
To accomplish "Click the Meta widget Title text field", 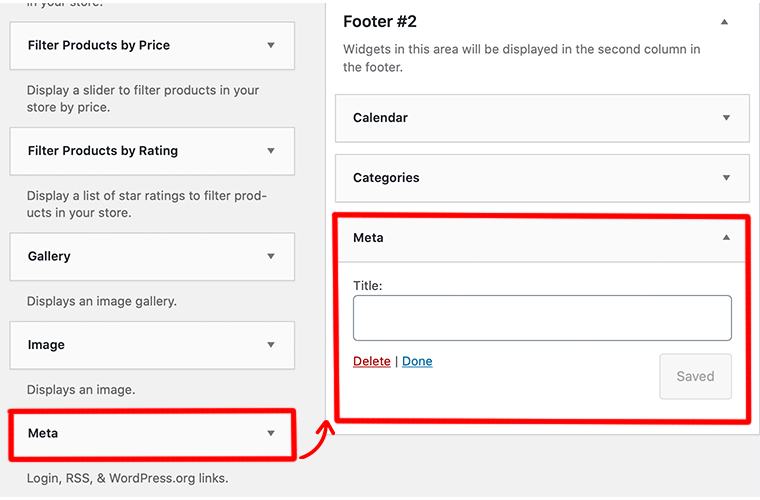I will (x=542, y=318).
